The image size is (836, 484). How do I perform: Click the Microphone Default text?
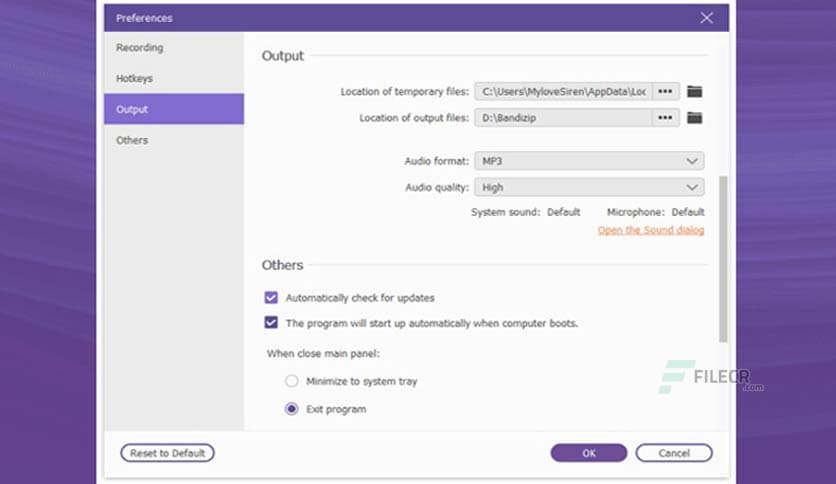(688, 212)
